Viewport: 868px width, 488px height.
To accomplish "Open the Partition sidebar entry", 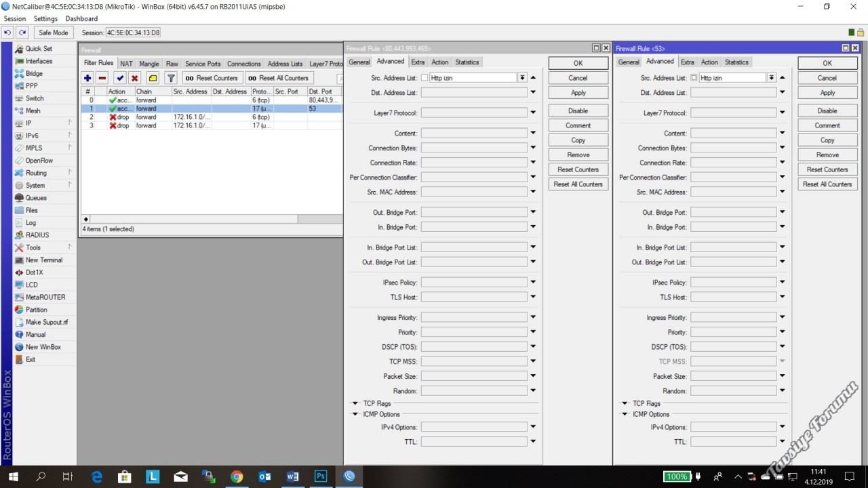I will click(37, 310).
